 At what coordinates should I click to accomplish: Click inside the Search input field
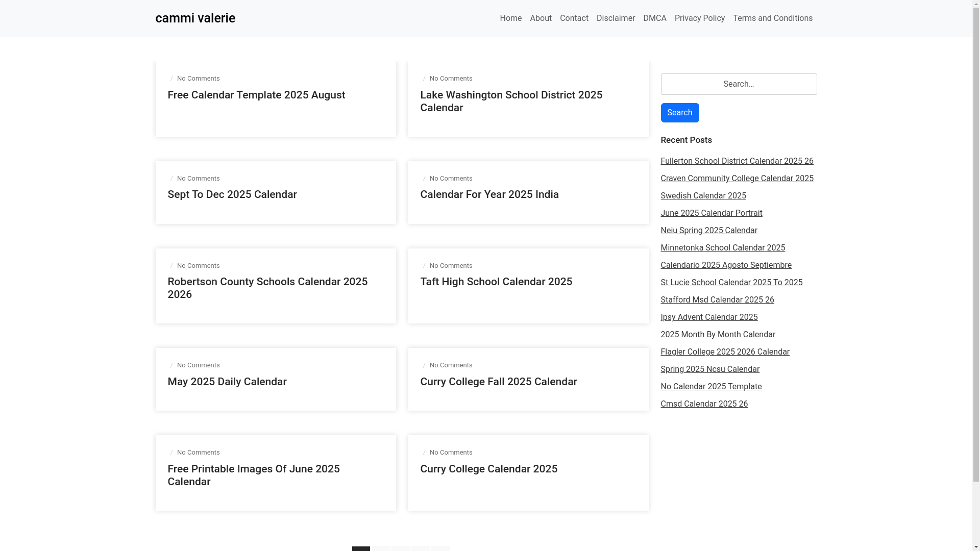coord(738,84)
